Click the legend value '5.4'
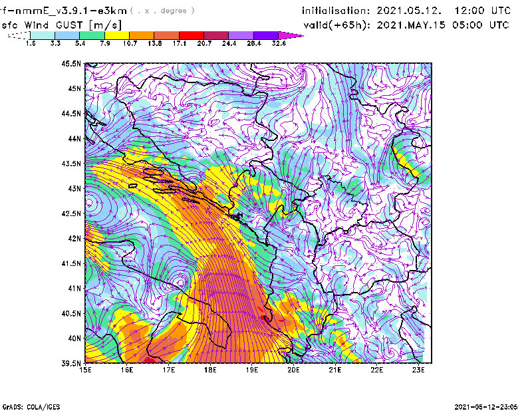Image resolution: width=532 pixels, height=411 pixels. (80, 43)
